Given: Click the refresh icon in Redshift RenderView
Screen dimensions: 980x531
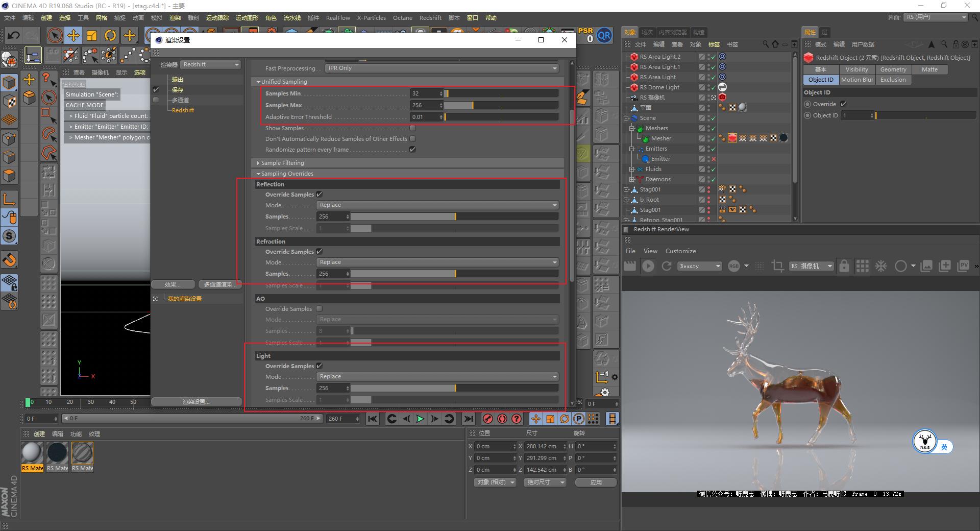Looking at the screenshot, I should [x=666, y=266].
